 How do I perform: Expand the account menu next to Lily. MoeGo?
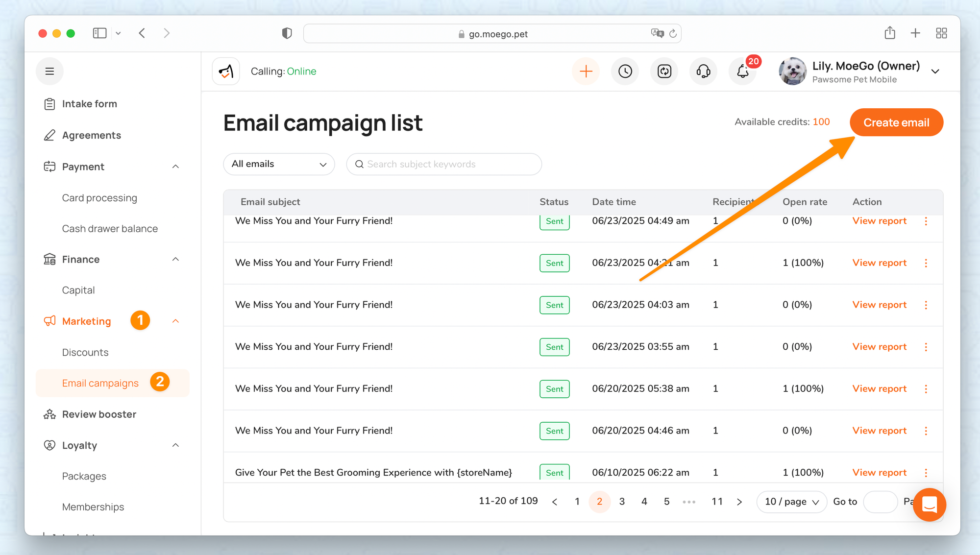[x=935, y=72]
